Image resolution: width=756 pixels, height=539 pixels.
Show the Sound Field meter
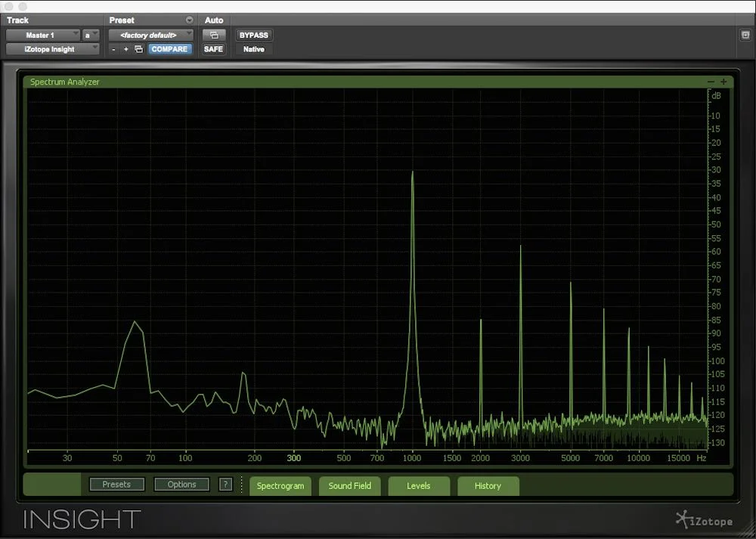pyautogui.click(x=349, y=486)
